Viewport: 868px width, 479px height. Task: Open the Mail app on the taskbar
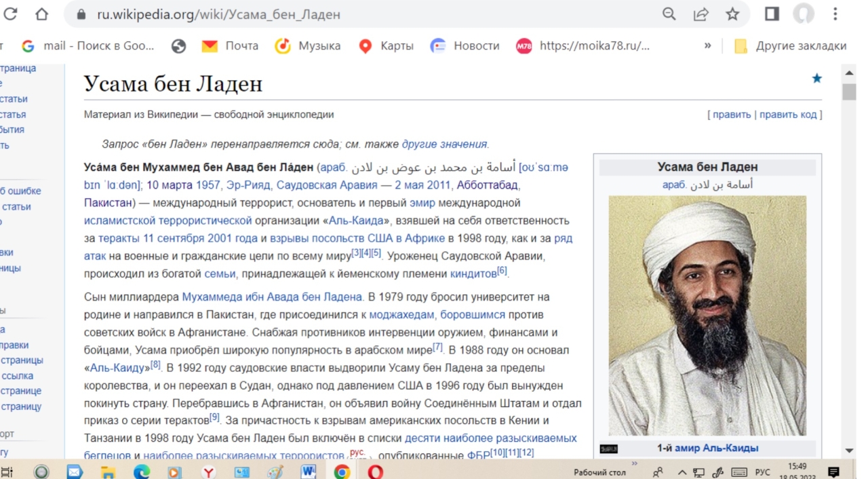pyautogui.click(x=75, y=472)
